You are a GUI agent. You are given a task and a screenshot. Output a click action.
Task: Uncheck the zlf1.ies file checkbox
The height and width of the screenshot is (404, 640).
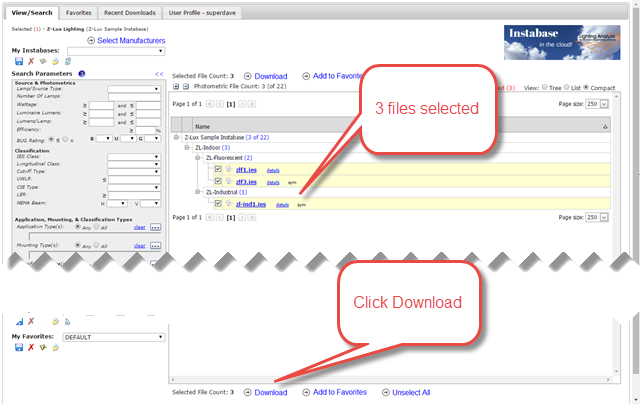point(218,170)
